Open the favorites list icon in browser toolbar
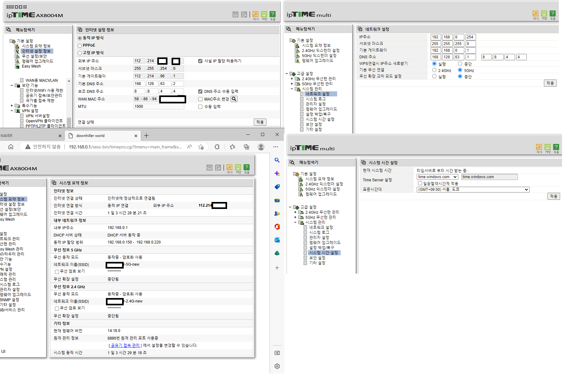This screenshot has height=390, width=588. [232, 147]
